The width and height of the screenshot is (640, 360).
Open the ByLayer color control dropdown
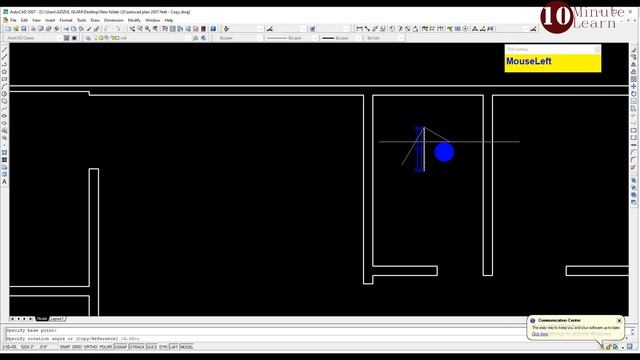click(x=239, y=38)
